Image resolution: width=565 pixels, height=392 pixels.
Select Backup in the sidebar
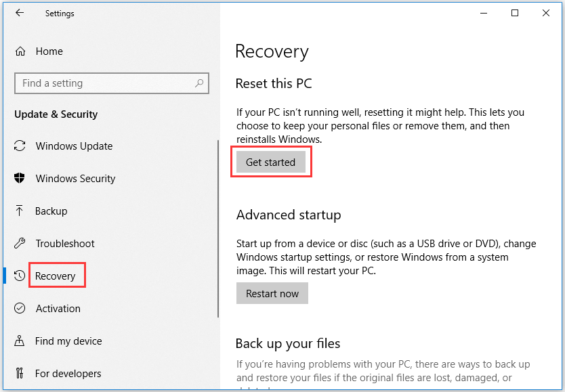(51, 211)
